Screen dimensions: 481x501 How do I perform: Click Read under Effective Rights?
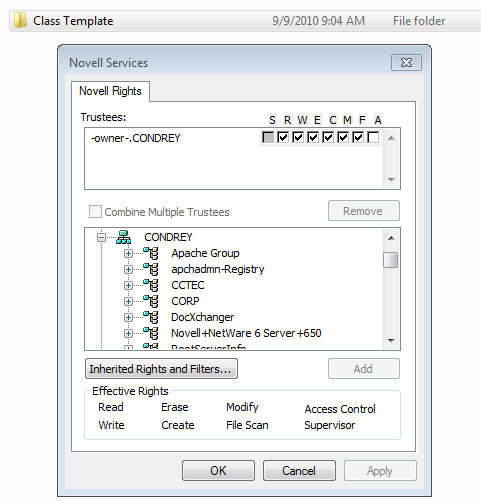point(111,407)
